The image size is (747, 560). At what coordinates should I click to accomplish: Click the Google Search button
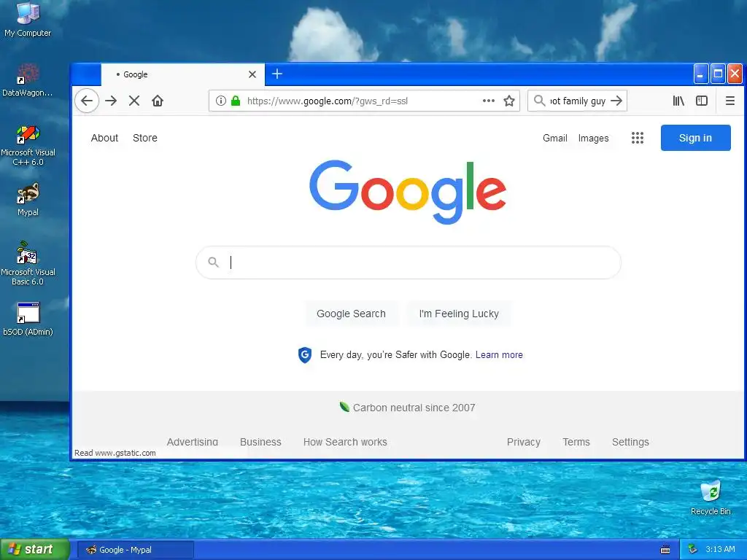[x=351, y=314]
